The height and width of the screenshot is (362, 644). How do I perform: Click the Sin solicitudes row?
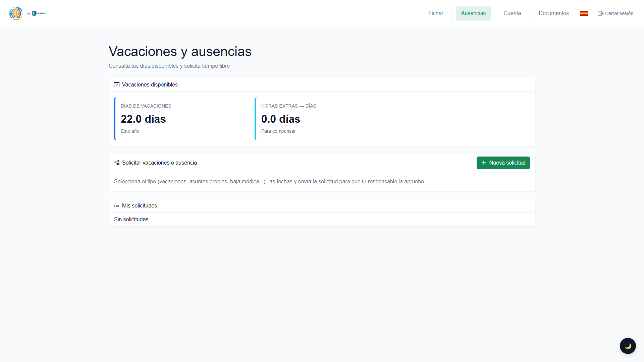coord(131,220)
